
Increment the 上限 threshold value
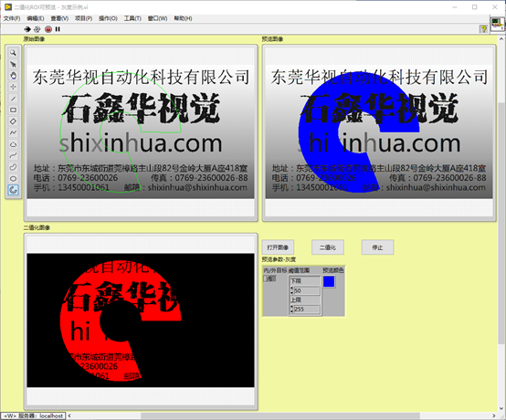291,308
